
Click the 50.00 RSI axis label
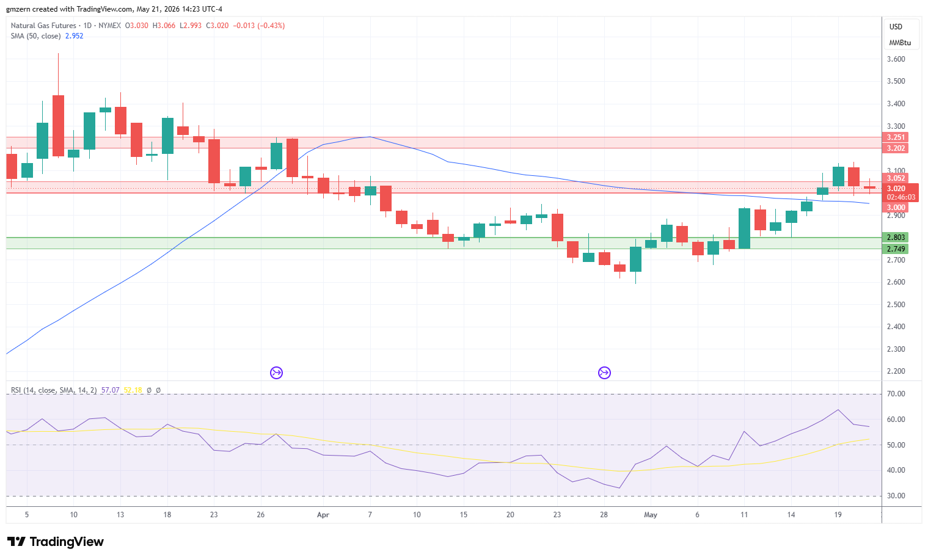896,445
